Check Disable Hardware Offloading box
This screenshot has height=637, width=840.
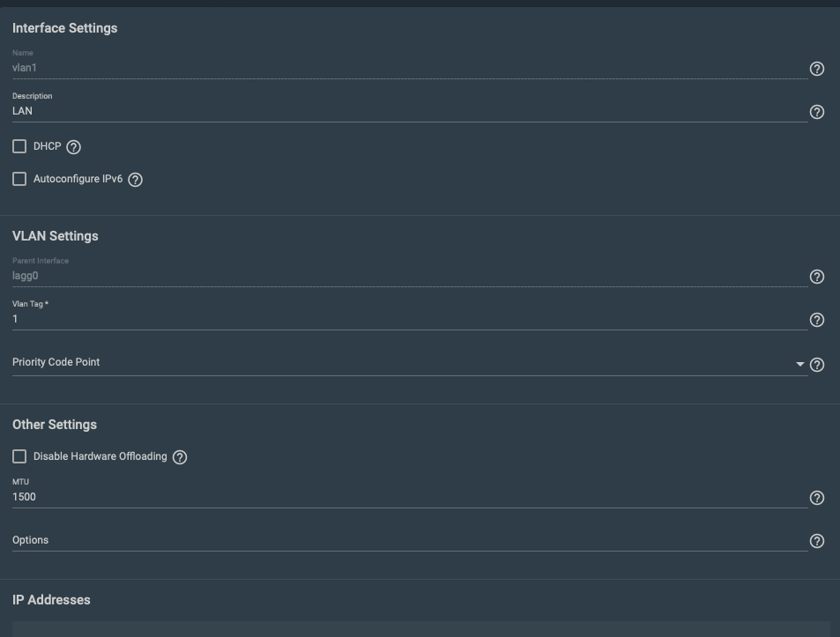tap(19, 456)
